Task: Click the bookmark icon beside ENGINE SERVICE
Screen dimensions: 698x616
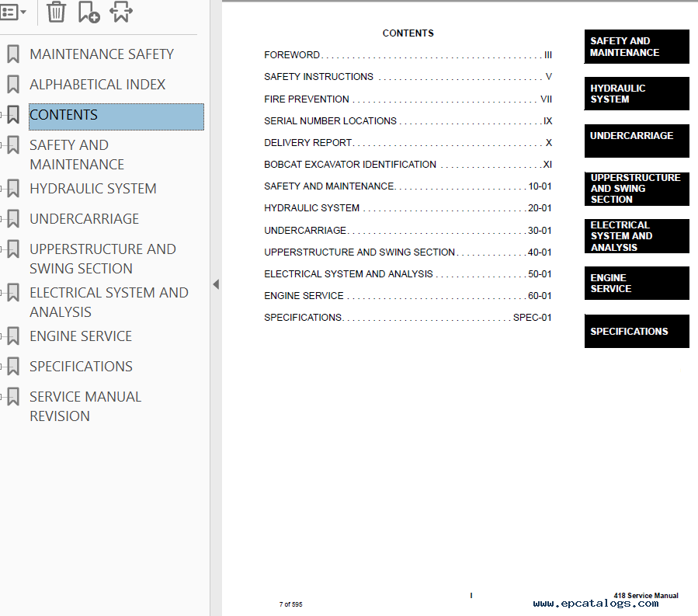Action: [13, 336]
